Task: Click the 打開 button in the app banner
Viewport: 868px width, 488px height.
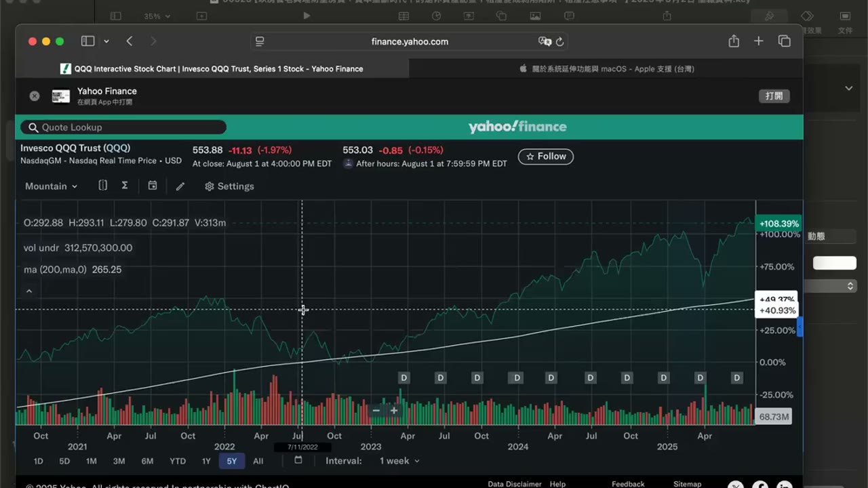Action: coord(774,96)
